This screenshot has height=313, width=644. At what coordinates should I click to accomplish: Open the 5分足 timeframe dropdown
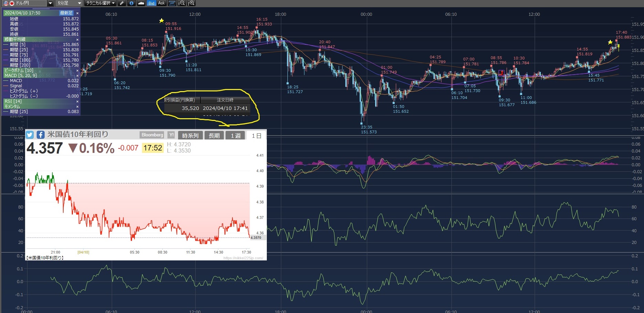[x=69, y=3]
